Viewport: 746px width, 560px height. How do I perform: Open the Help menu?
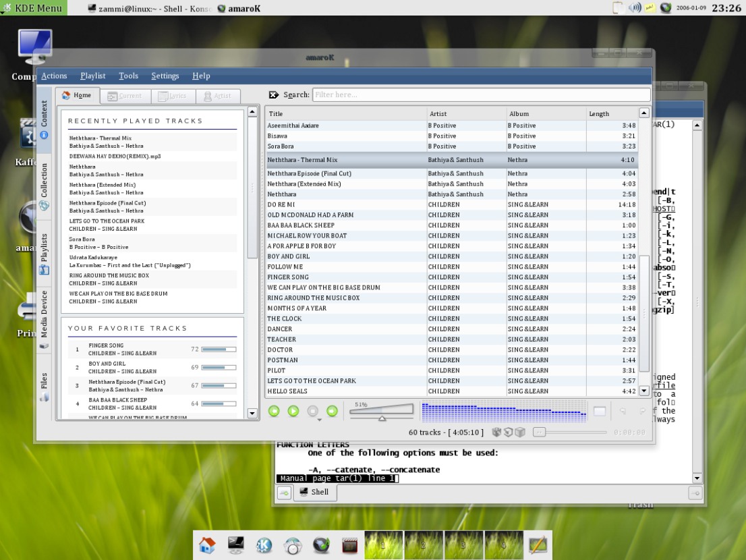[x=201, y=76]
